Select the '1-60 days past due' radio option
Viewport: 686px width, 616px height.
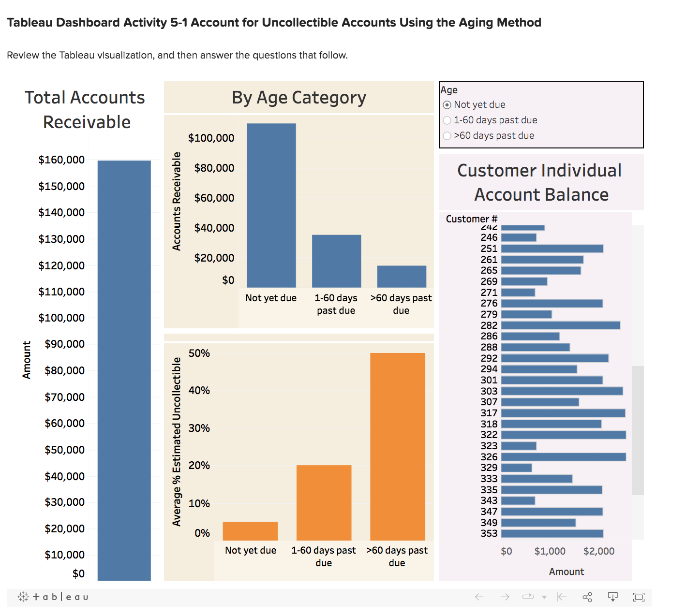pyautogui.click(x=447, y=120)
